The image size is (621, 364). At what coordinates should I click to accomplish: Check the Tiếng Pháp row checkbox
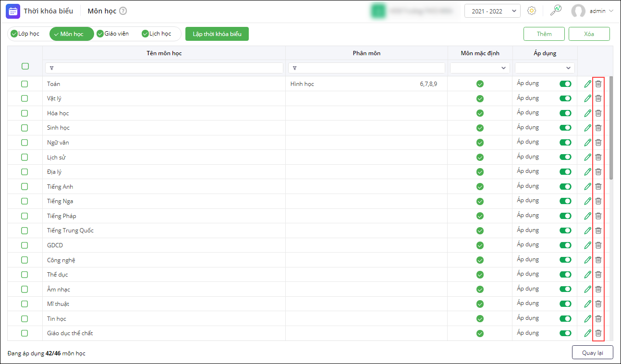(24, 216)
